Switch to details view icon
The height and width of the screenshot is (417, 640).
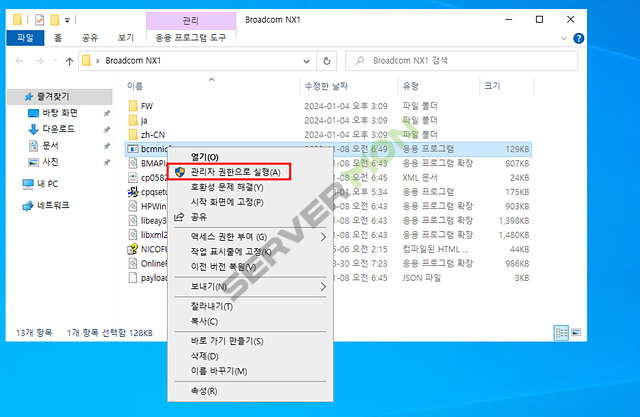point(561,333)
